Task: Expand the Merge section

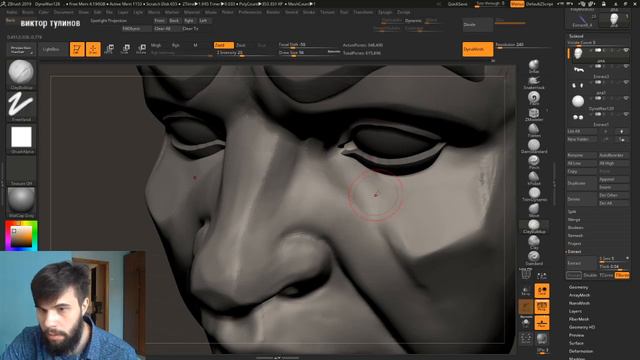Action: pos(573,220)
